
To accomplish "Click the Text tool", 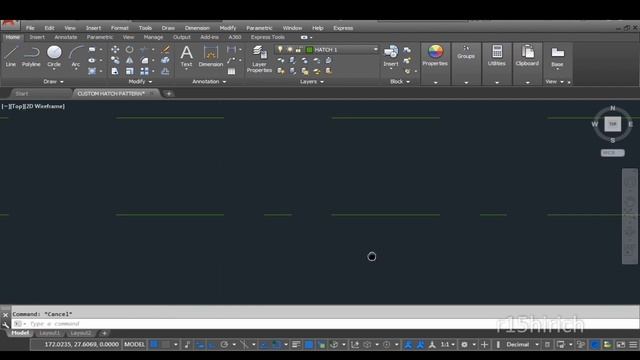I will point(187,56).
